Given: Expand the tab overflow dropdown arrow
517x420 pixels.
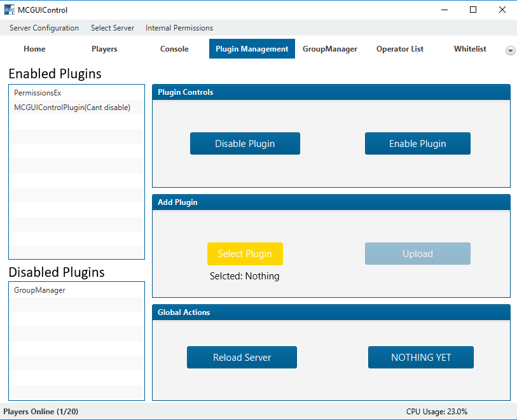Looking at the screenshot, I should (x=510, y=51).
